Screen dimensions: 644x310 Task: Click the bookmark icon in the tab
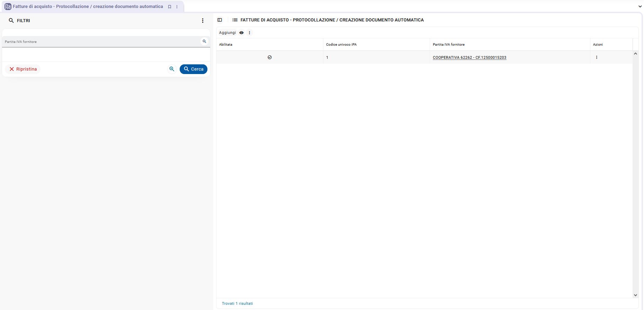pos(170,7)
